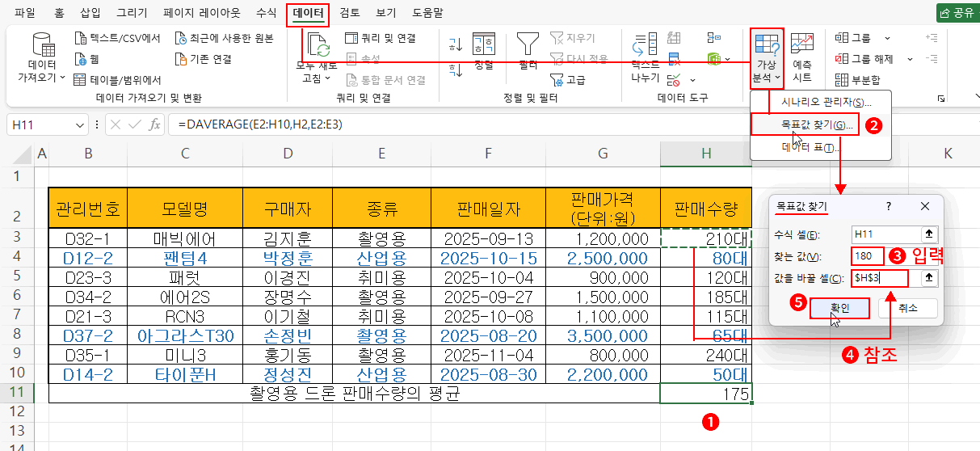Click the 수식 셀 input field showing H11
Viewport: 980px width, 451px height.
pos(886,234)
